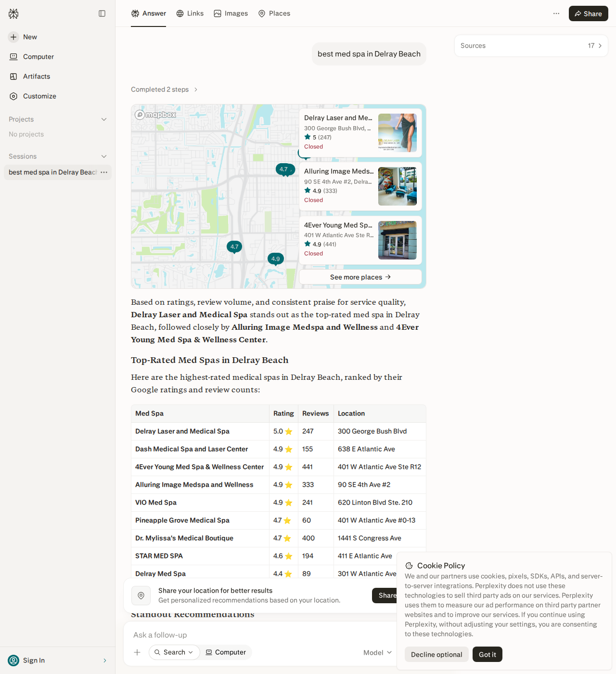The image size is (616, 674).
Task: Expand Completed 2 steps
Action: click(x=165, y=90)
